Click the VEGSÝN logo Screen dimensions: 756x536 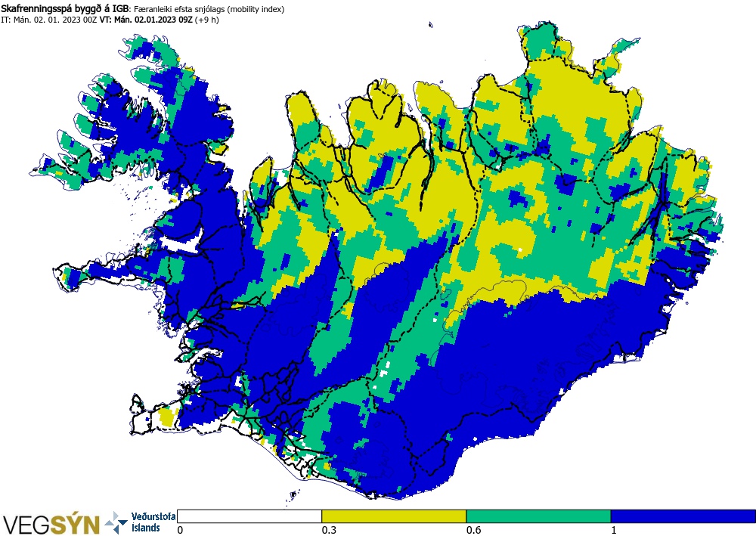[51, 525]
